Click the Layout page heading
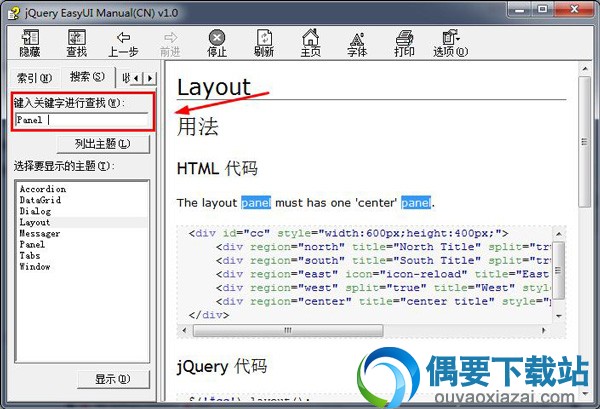Viewport: 600px width, 409px height. click(214, 88)
